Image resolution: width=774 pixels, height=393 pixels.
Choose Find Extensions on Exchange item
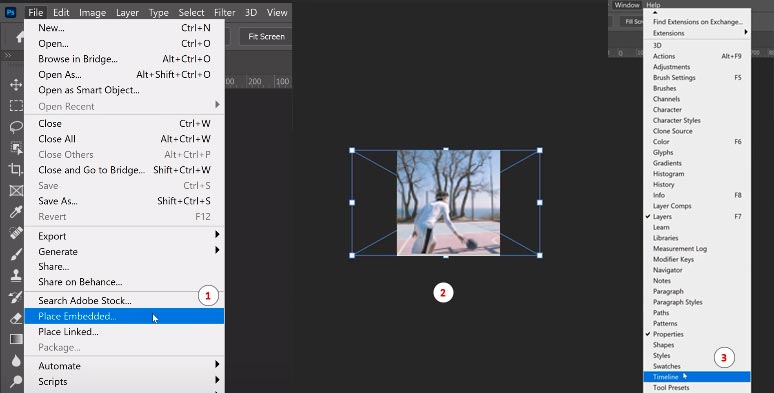(697, 22)
